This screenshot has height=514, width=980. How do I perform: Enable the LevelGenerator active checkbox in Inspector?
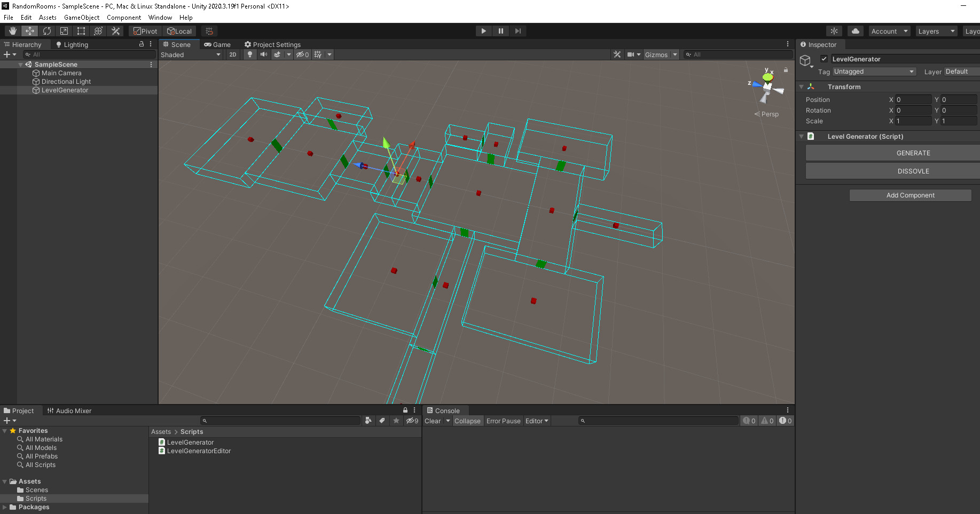click(825, 59)
